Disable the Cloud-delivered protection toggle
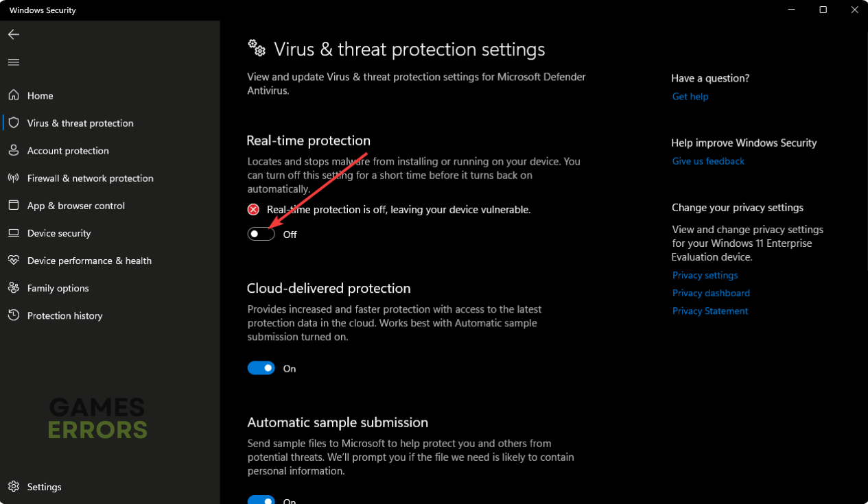The width and height of the screenshot is (868, 504). [261, 368]
